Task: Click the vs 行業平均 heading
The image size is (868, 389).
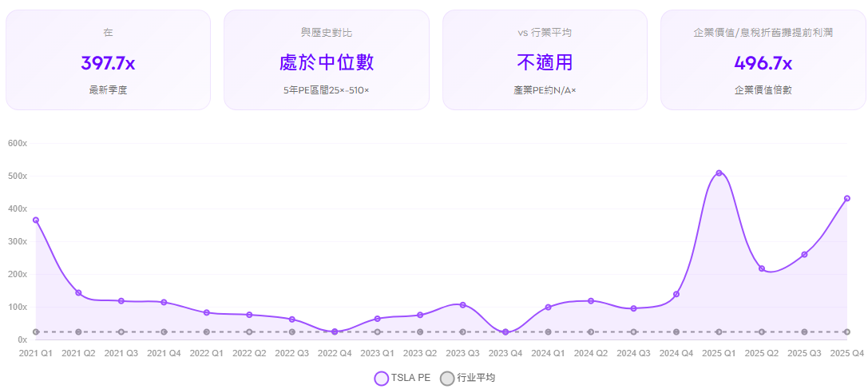Action: pos(545,33)
